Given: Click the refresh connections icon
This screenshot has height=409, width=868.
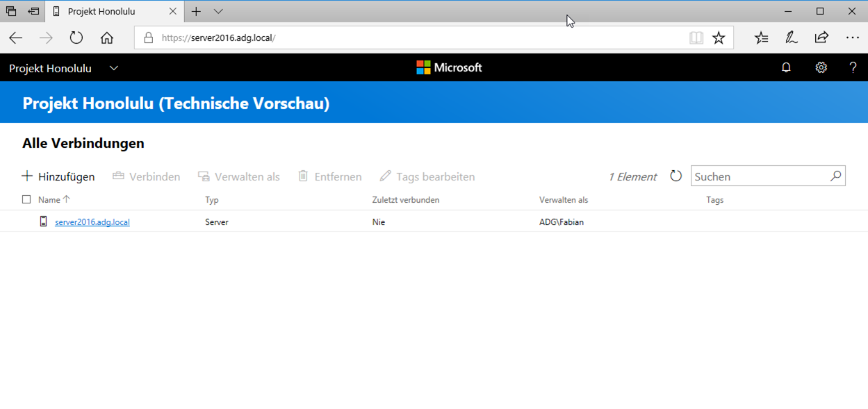Looking at the screenshot, I should [675, 176].
